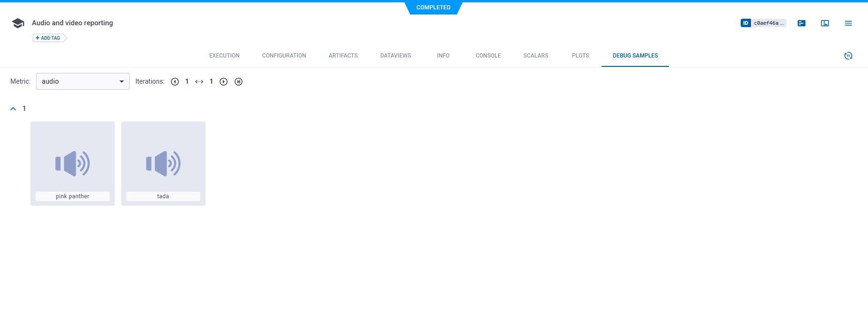The width and height of the screenshot is (868, 310).
Task: Copy experiment ID c0aef46a
Action: [x=768, y=23]
